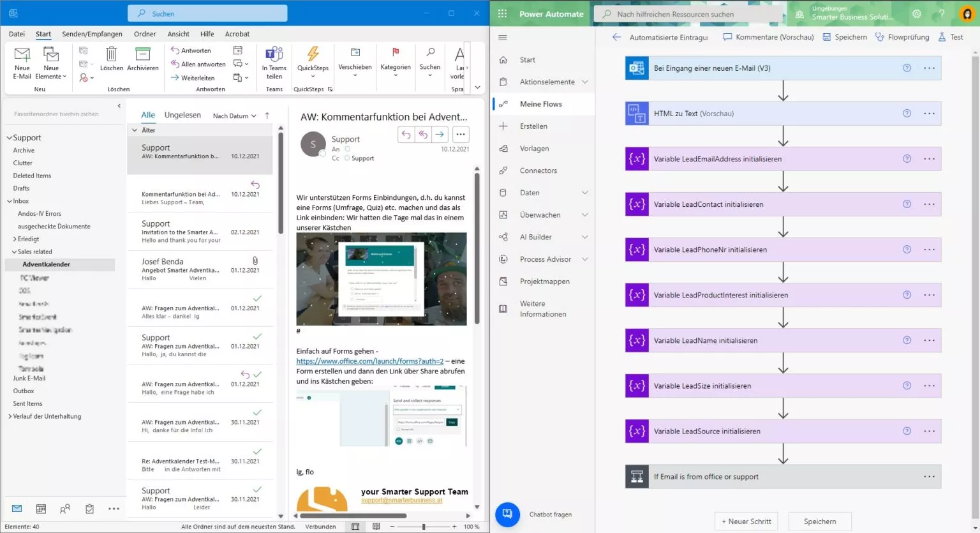Click the Archivieren icon in the ribbon
This screenshot has width=980, height=533.
click(x=143, y=61)
